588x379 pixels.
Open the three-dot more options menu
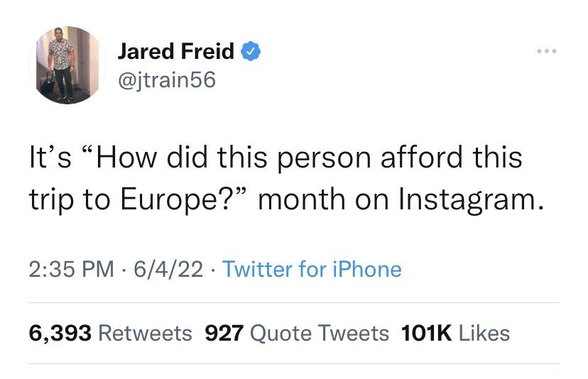coord(547,51)
